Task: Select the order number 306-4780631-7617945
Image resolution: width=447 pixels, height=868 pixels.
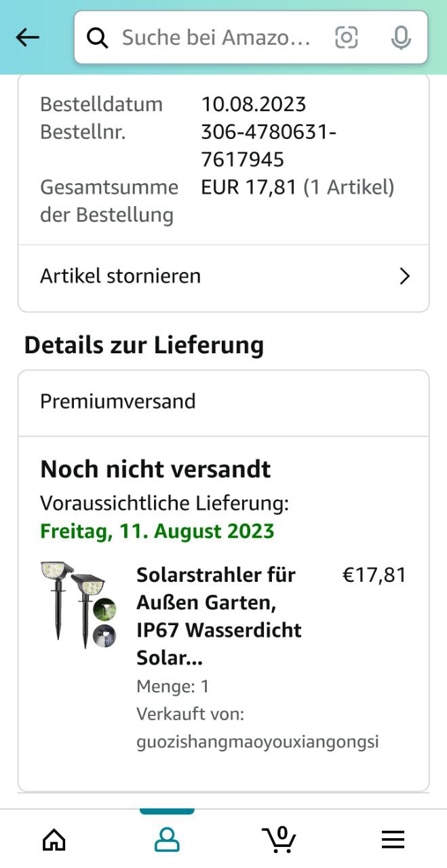Action: (x=269, y=146)
